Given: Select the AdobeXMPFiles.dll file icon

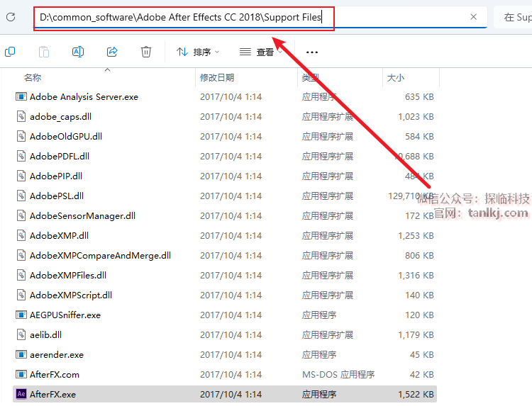Looking at the screenshot, I should [x=21, y=275].
